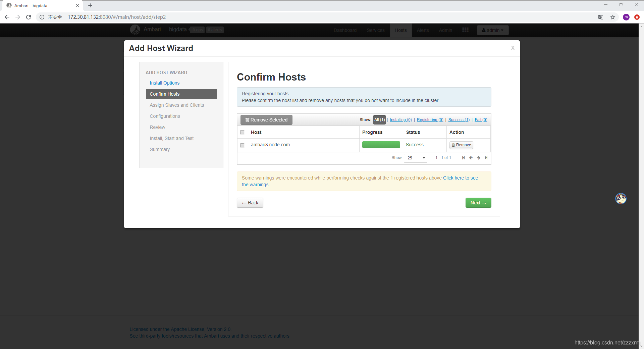Open Dashboard in the top navigation
The image size is (644, 349).
345,30
